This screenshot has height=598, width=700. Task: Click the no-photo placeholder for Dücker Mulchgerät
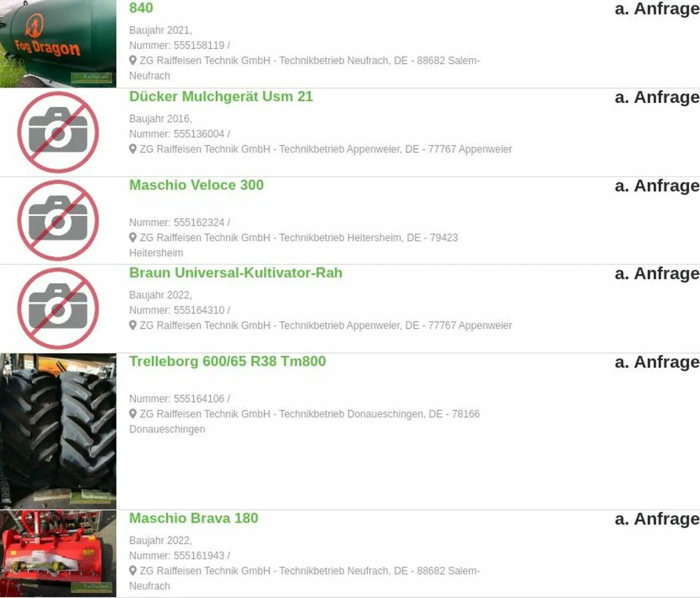[x=58, y=132]
